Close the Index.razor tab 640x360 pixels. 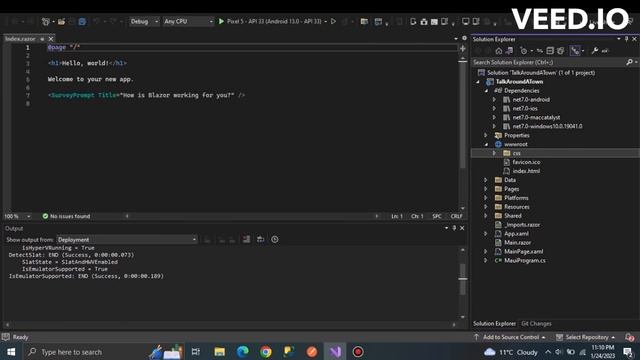click(x=51, y=39)
